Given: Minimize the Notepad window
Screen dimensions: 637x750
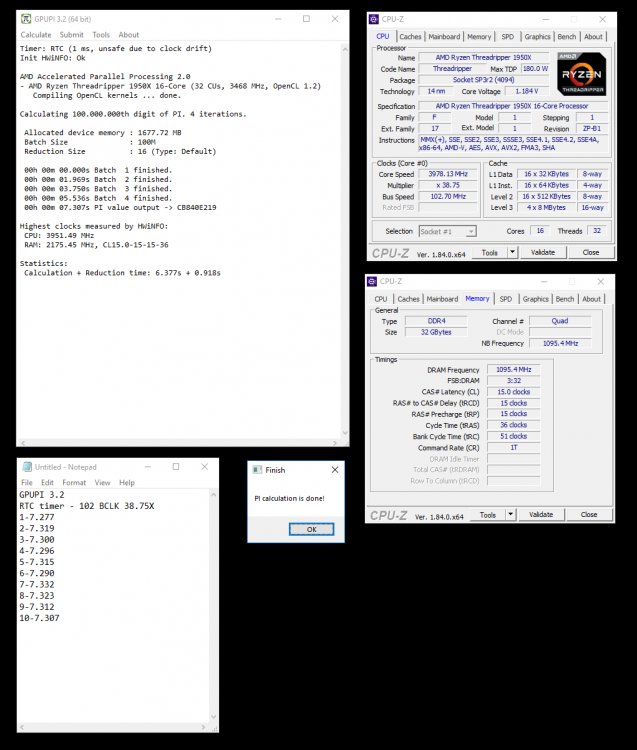Looking at the screenshot, I should pos(148,466).
